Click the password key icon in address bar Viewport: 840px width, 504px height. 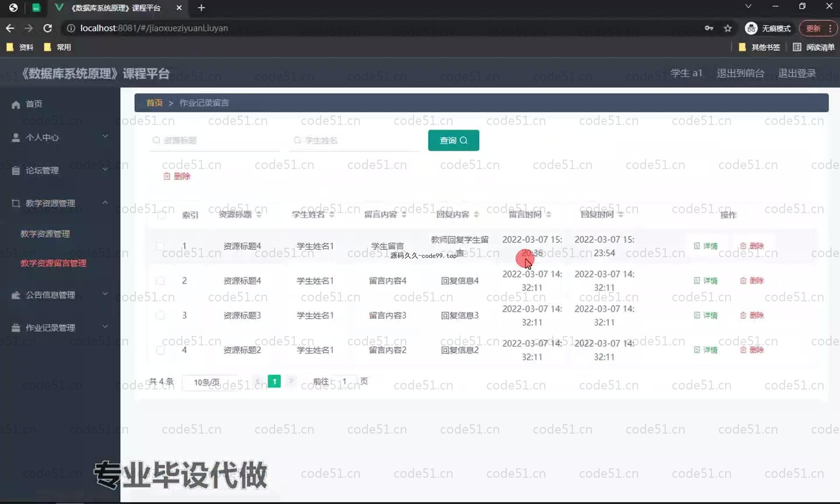(x=709, y=28)
